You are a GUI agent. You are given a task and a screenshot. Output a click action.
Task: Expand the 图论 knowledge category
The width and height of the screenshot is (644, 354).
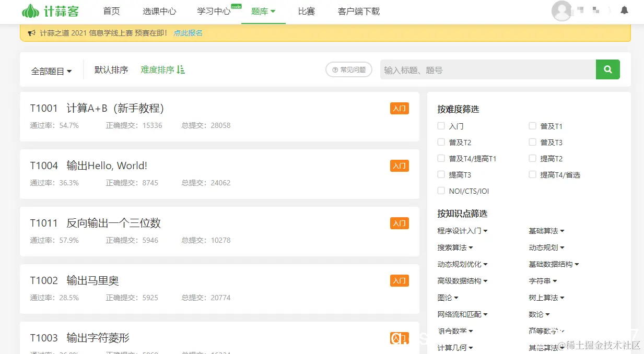click(448, 297)
